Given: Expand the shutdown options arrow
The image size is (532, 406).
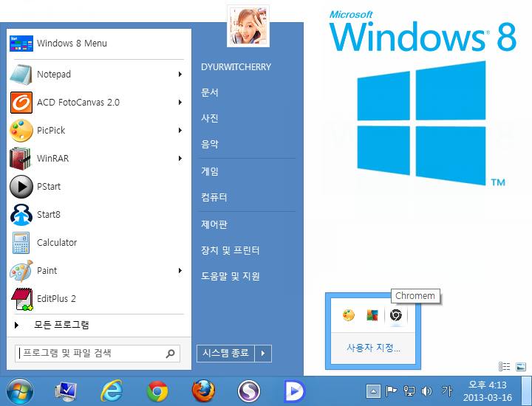Looking at the screenshot, I should (264, 354).
